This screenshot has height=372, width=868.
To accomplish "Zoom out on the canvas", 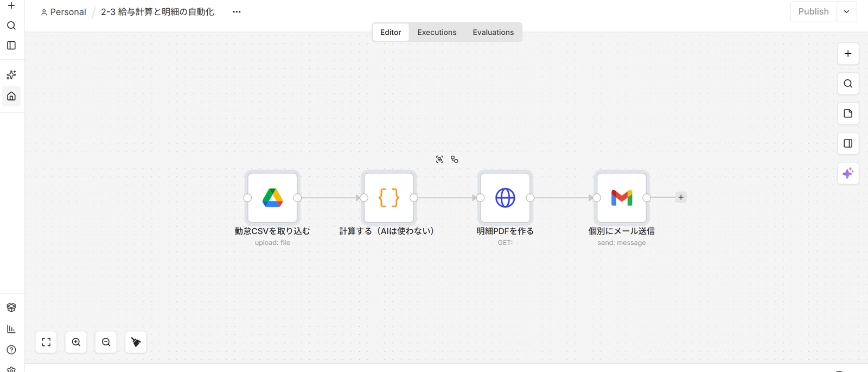I will [x=106, y=342].
